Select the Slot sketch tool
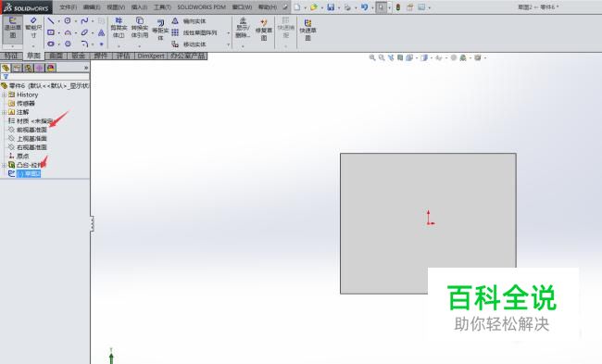 51,44
